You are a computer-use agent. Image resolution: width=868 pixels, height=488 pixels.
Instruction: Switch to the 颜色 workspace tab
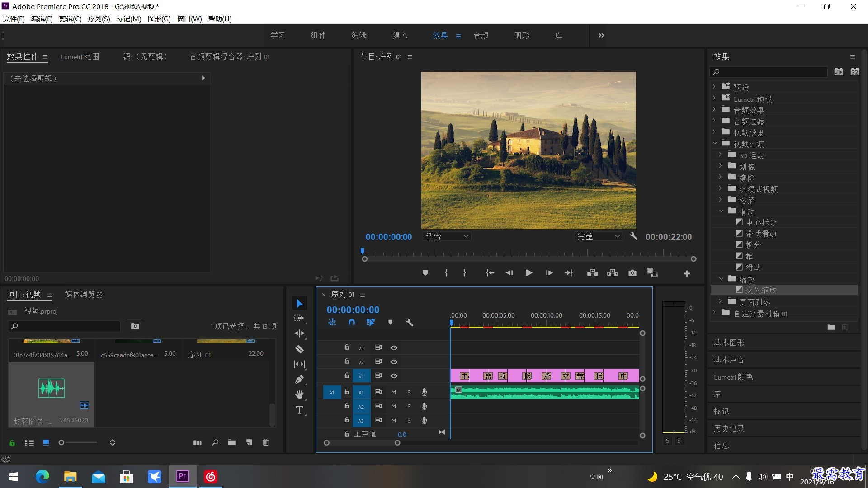click(400, 35)
